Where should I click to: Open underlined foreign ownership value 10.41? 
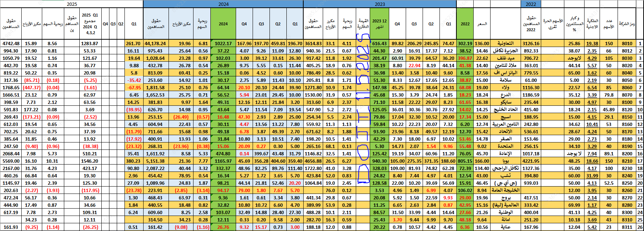(592, 124)
